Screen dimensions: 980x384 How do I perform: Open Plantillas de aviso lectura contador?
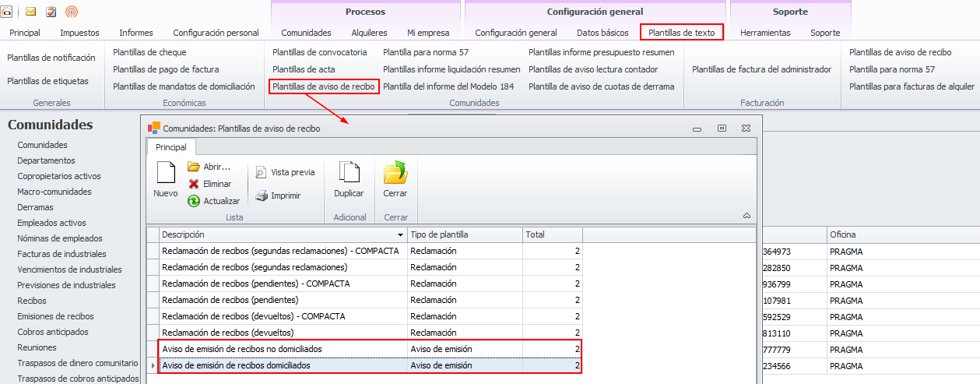point(593,69)
